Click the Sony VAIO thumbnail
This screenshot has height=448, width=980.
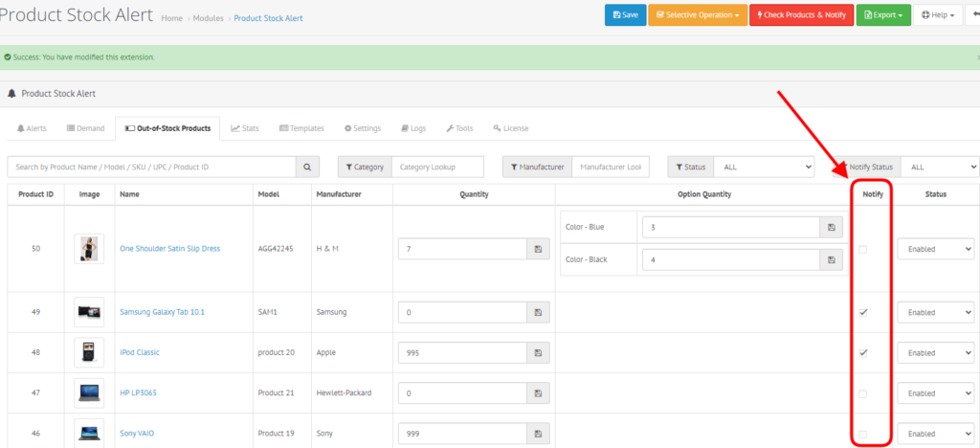tap(89, 433)
